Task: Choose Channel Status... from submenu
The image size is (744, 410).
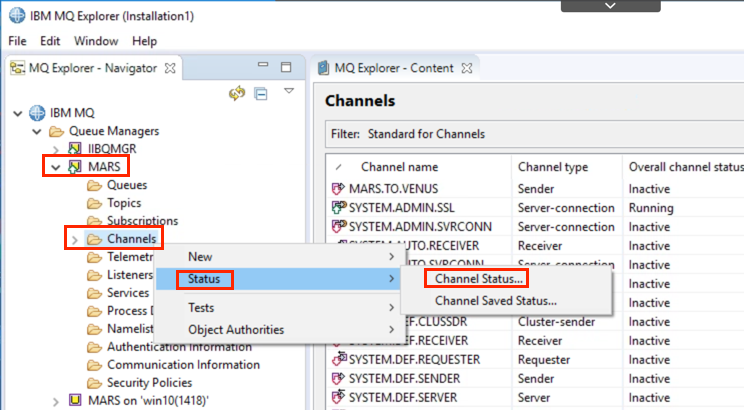Action: 506,279
